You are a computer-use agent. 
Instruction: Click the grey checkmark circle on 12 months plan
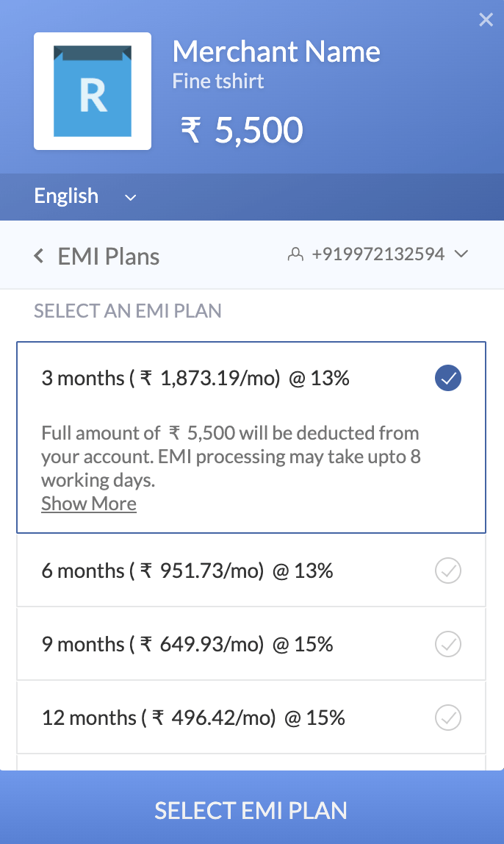pyautogui.click(x=447, y=717)
